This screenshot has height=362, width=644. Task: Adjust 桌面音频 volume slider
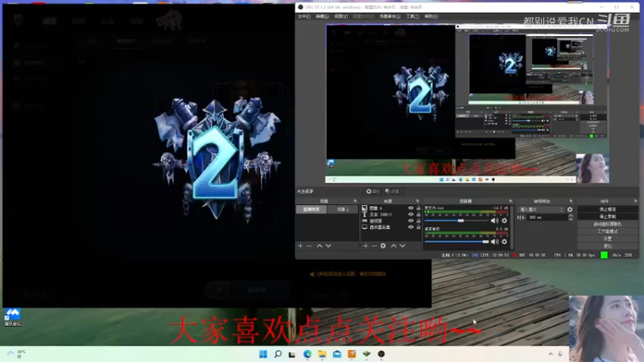point(456,242)
